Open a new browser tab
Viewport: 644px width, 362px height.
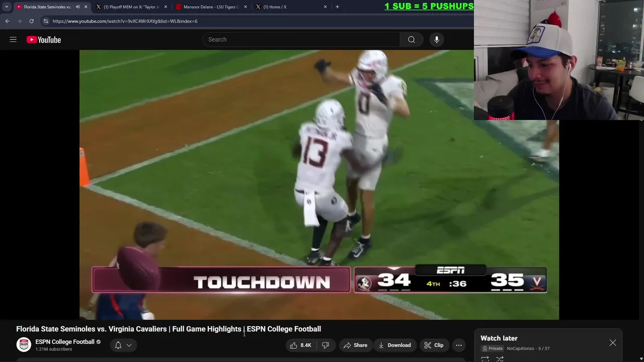(x=337, y=7)
